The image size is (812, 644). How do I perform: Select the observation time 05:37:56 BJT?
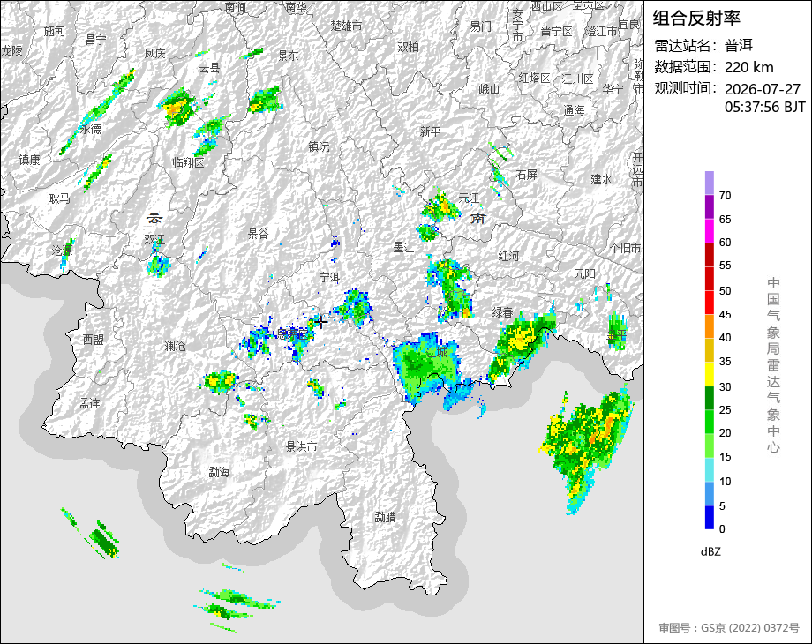[765, 107]
